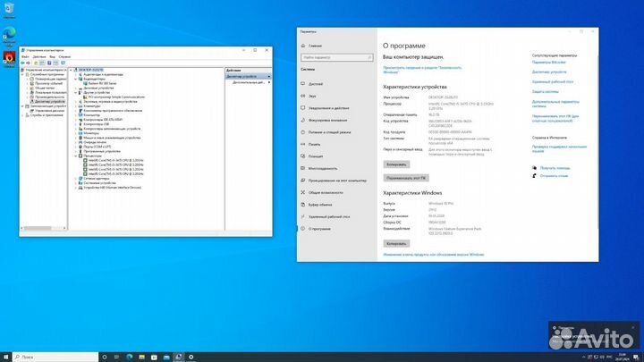Open the Windows Start button

pyautogui.click(x=5, y=357)
